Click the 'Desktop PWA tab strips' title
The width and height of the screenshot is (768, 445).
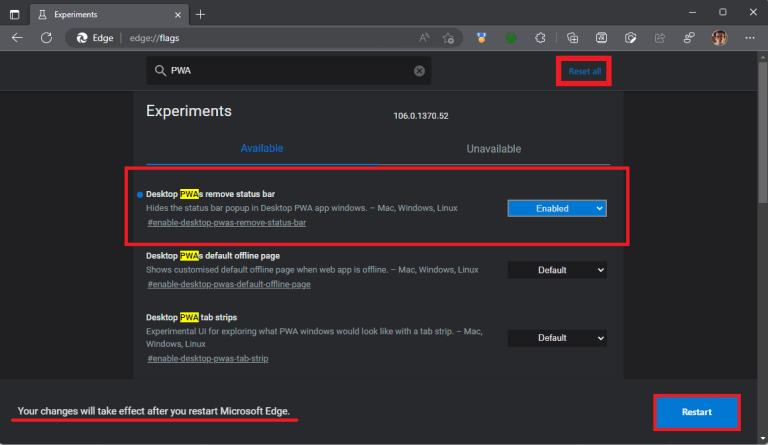click(x=192, y=318)
